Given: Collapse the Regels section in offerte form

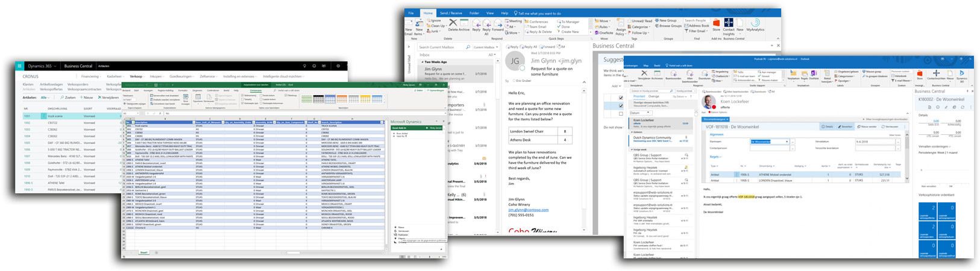Looking at the screenshot, I should click(715, 157).
